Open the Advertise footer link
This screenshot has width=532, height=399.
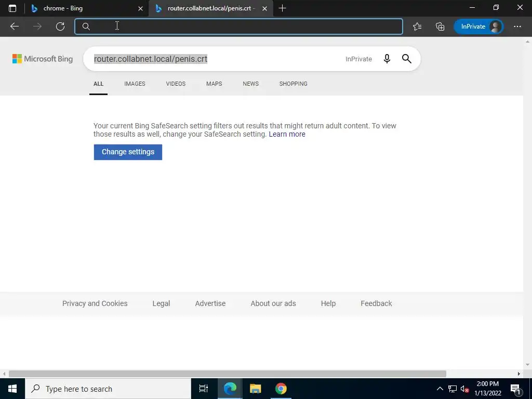210,303
